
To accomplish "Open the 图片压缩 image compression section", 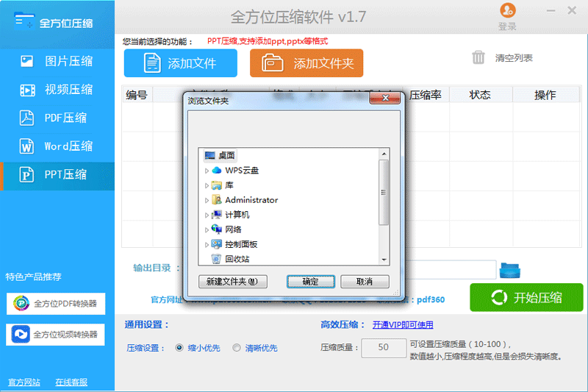I will click(x=57, y=61).
